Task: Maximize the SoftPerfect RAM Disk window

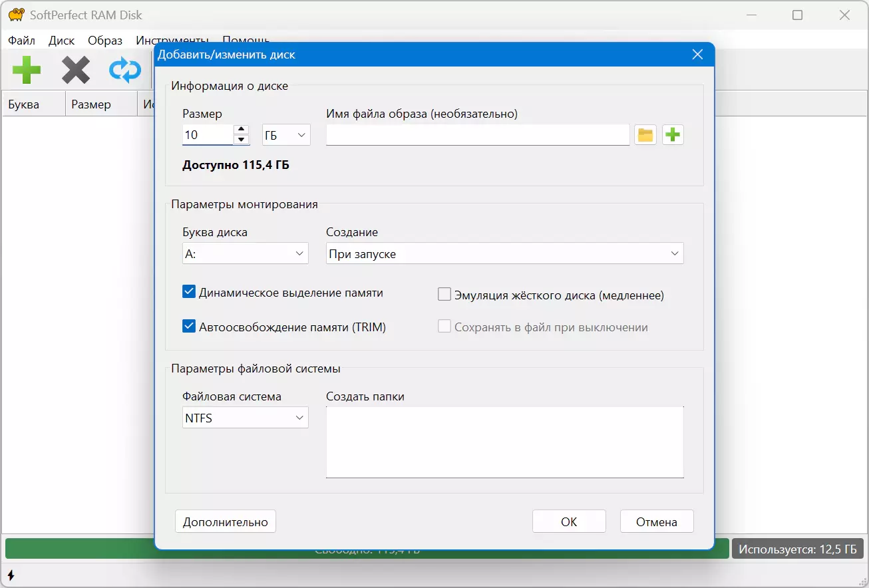Action: tap(797, 15)
